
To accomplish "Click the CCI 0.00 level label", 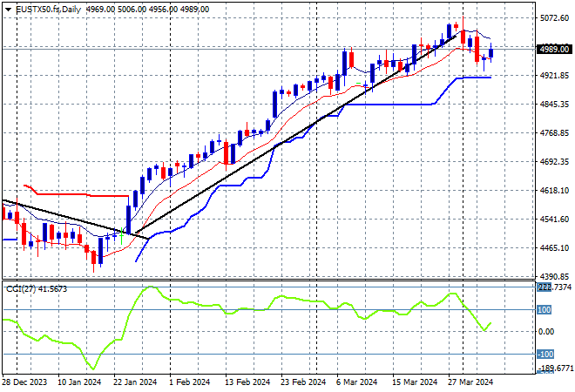I will (x=545, y=332).
